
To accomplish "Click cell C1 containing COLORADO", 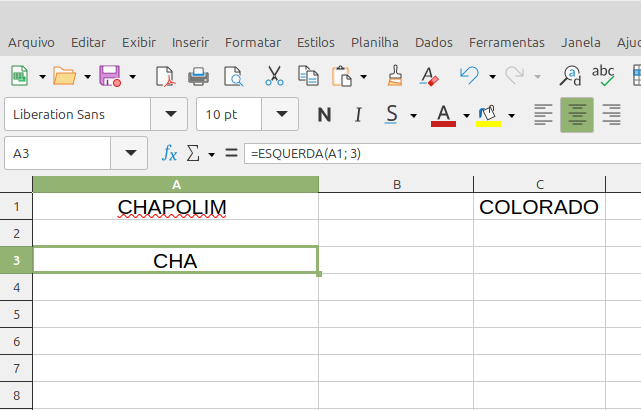I will point(539,207).
